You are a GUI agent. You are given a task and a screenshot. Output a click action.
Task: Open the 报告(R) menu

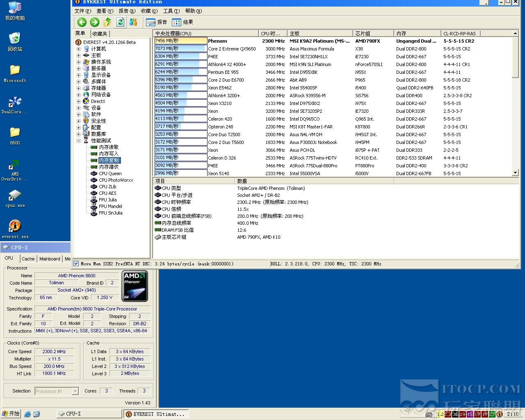[127, 11]
